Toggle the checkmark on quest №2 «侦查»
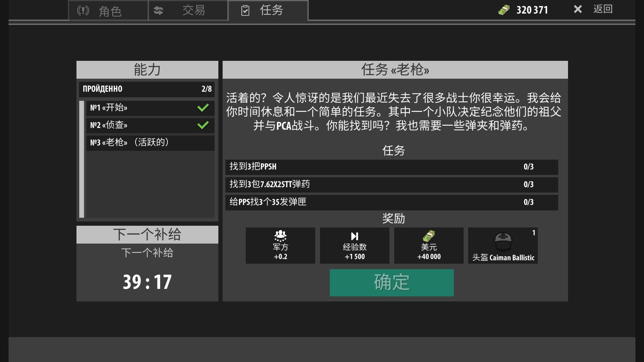The image size is (644, 362). click(x=203, y=125)
